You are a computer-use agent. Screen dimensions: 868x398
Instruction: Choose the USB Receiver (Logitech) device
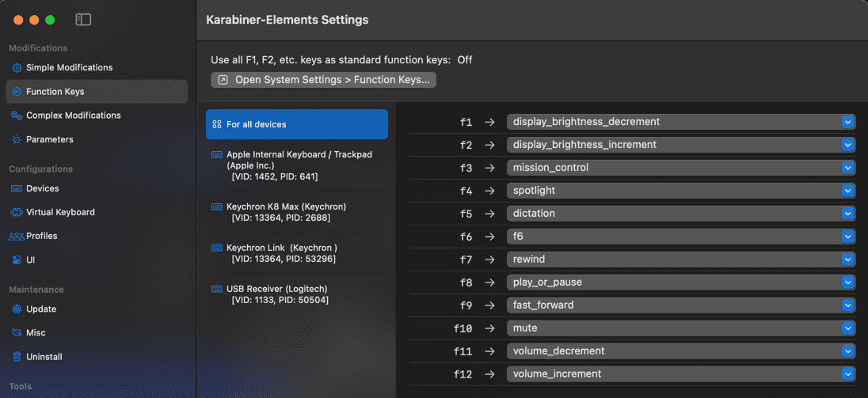pos(276,294)
